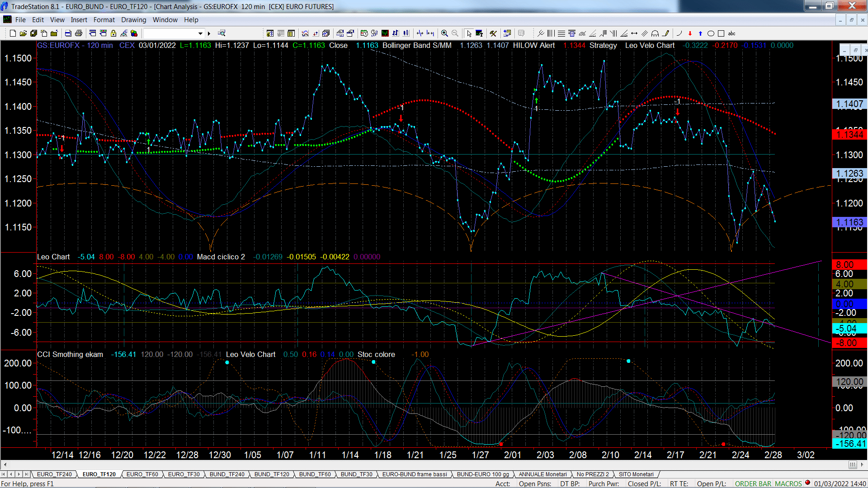Click the Zoom In magnifier icon
Image resolution: width=868 pixels, height=488 pixels.
pos(444,33)
